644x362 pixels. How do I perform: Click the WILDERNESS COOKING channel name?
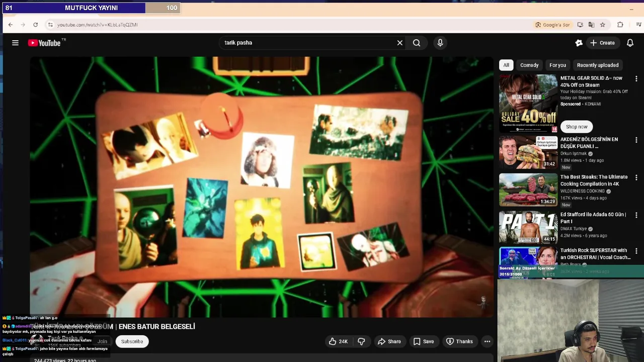point(583,191)
